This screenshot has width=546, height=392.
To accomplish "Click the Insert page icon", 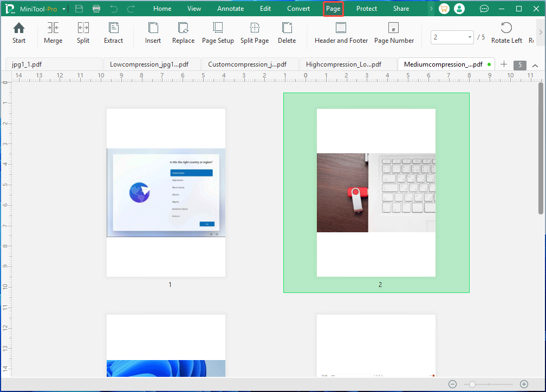I will [153, 32].
